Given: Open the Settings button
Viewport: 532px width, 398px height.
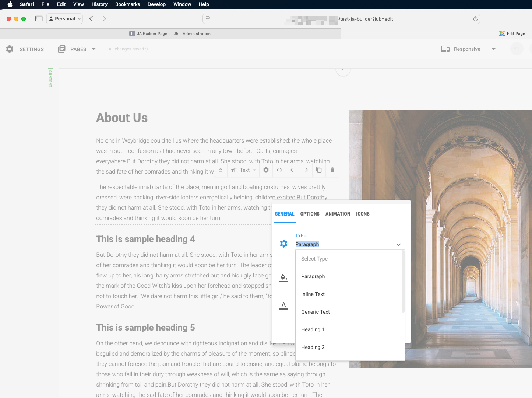Looking at the screenshot, I should click(25, 49).
